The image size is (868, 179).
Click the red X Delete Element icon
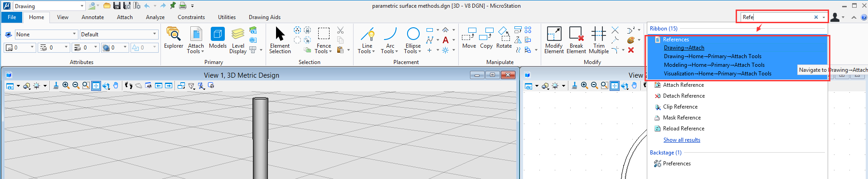click(x=631, y=50)
